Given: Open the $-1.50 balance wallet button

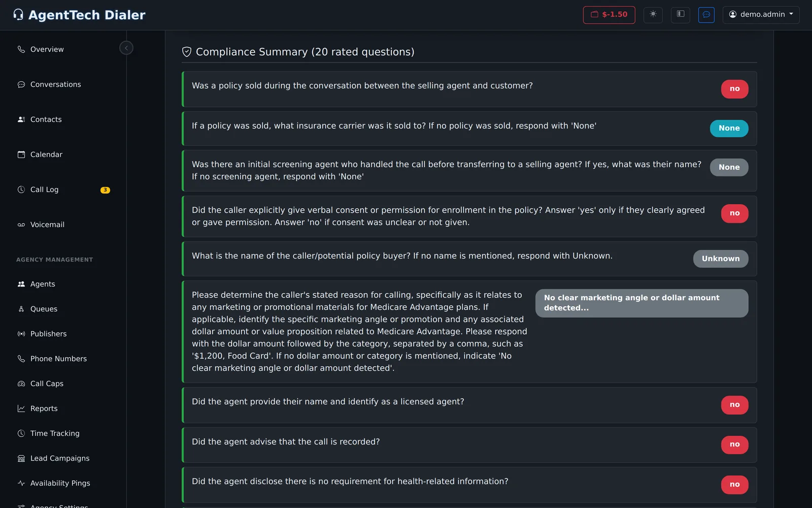Looking at the screenshot, I should tap(609, 15).
